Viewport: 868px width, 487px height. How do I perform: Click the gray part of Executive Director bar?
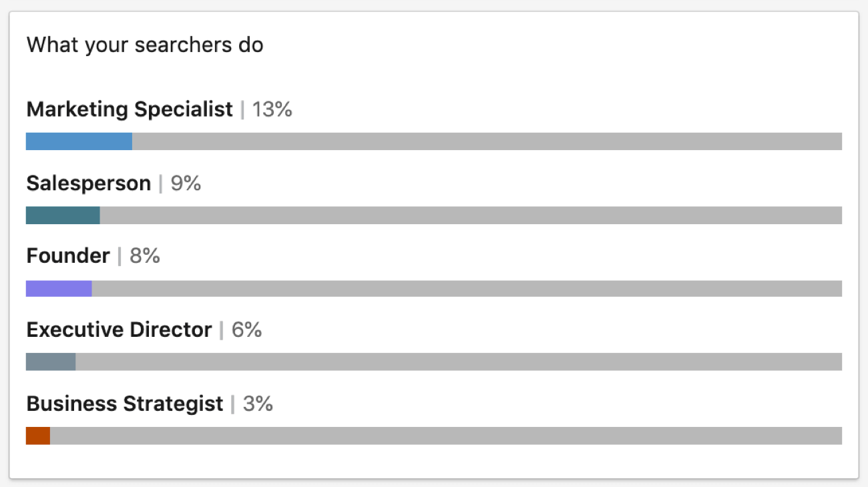[459, 362]
